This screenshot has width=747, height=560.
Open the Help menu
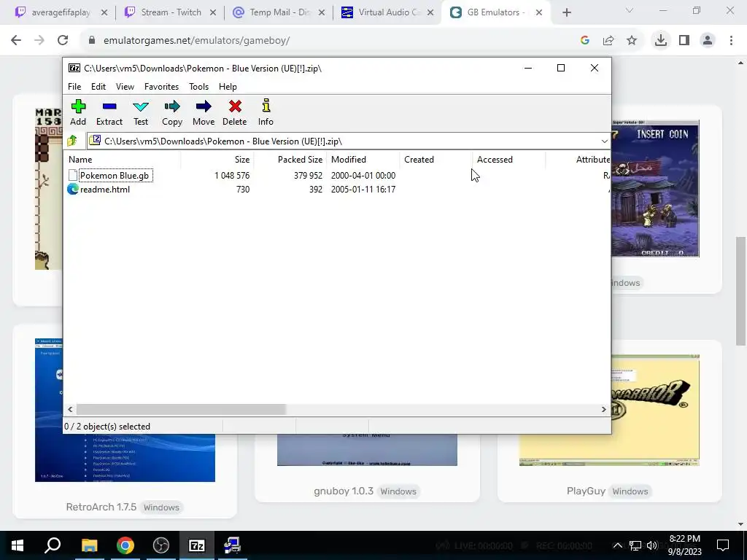228,87
